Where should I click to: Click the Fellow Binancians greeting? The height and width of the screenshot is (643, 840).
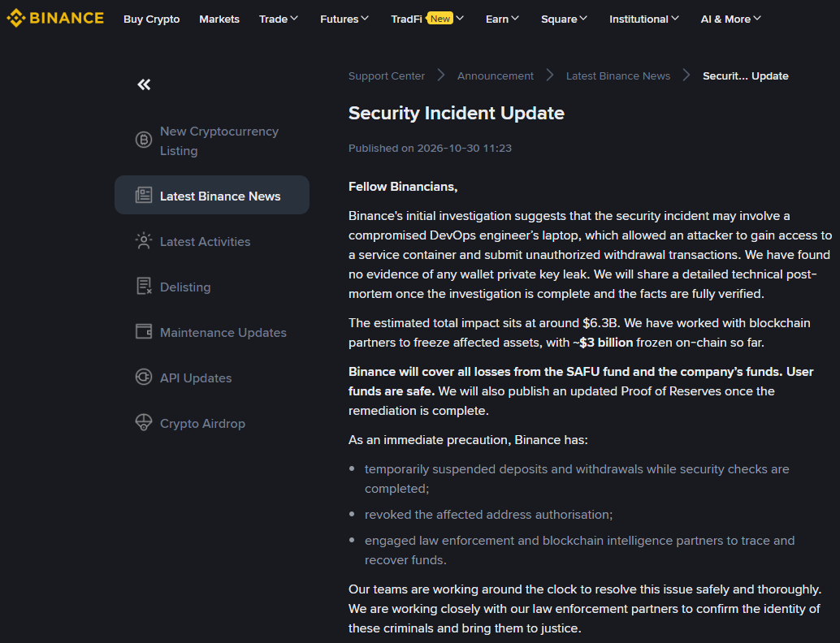[403, 187]
